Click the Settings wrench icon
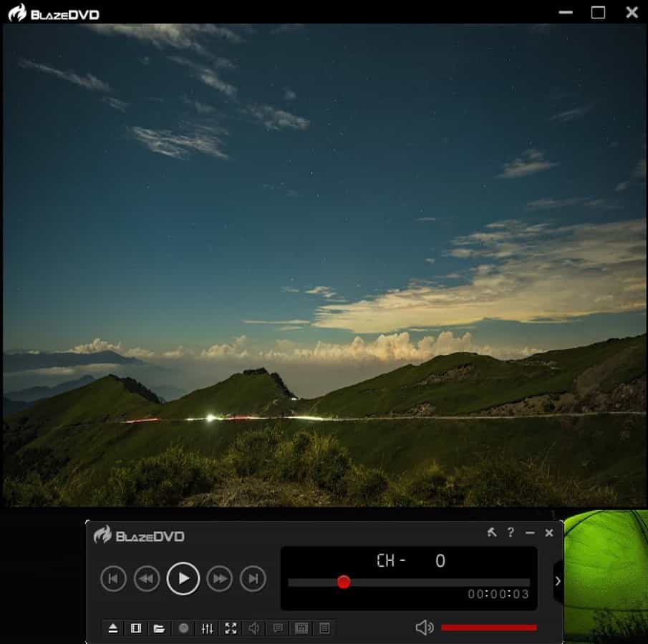648x644 pixels. pos(492,532)
